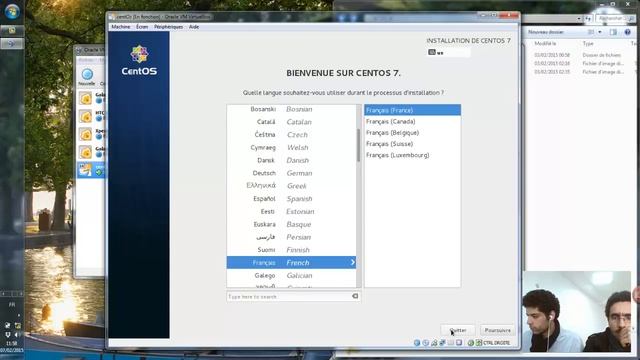Click the Poursuivre button
Viewport: 640px width, 360px height.
(x=498, y=330)
